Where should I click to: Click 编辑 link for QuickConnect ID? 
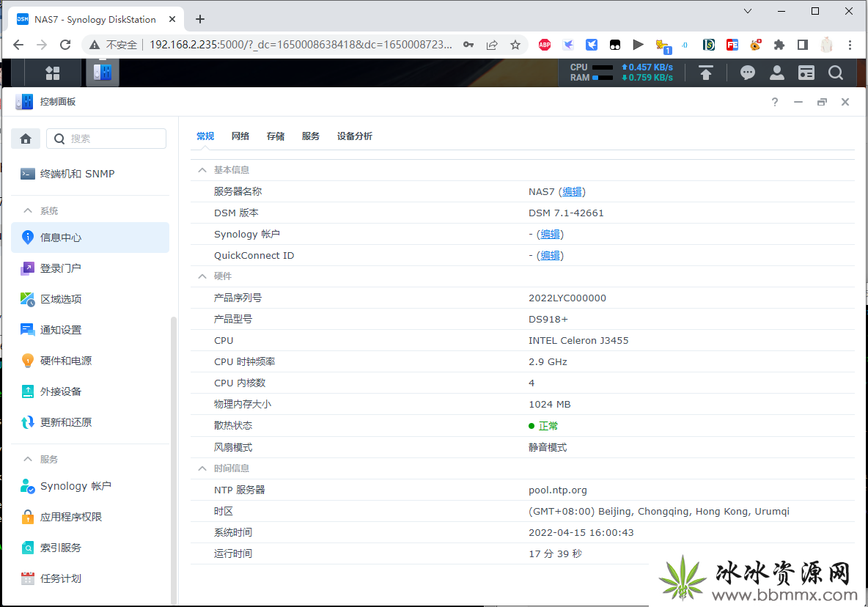tap(550, 256)
